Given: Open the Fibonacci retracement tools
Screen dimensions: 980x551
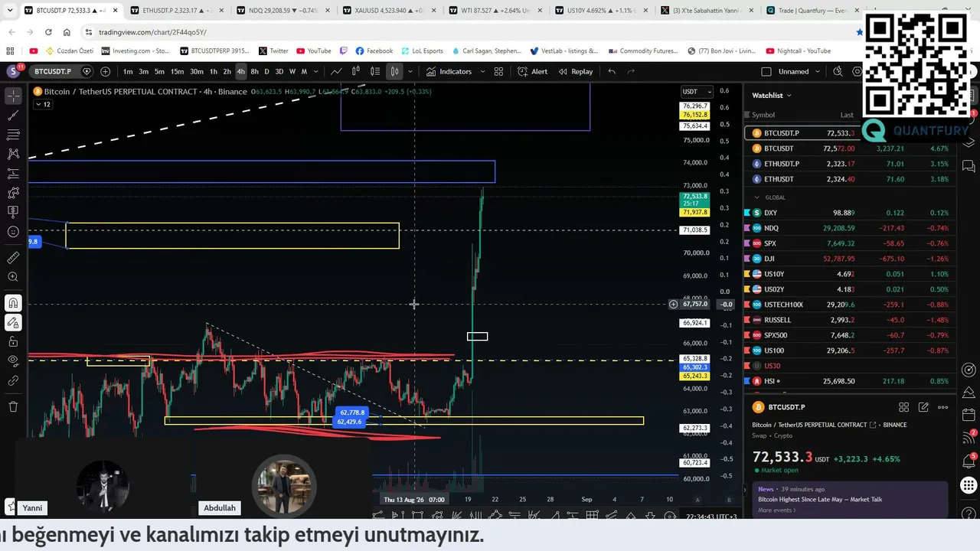Looking at the screenshot, I should tap(13, 135).
